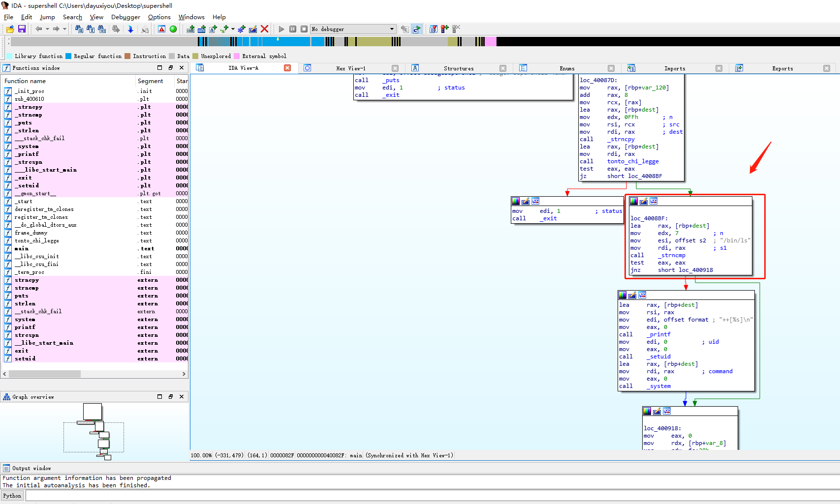Save the database with the floppy icon
840x504 pixels.
[22, 29]
